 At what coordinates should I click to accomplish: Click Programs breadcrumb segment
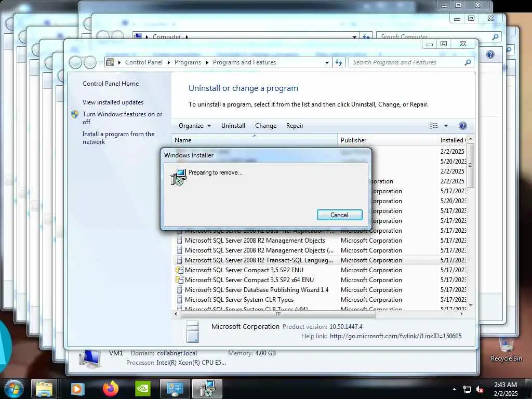188,62
